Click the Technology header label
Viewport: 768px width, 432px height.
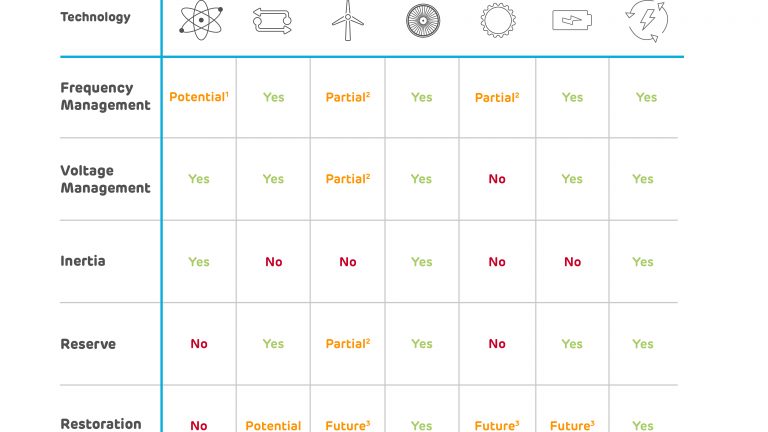(x=96, y=17)
